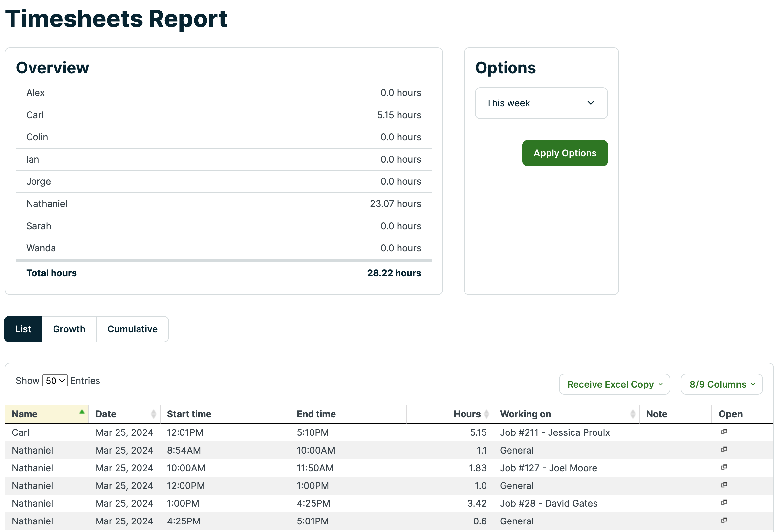The height and width of the screenshot is (532, 778).
Task: Expand the Receive Excel Copy dropdown
Action: point(614,384)
